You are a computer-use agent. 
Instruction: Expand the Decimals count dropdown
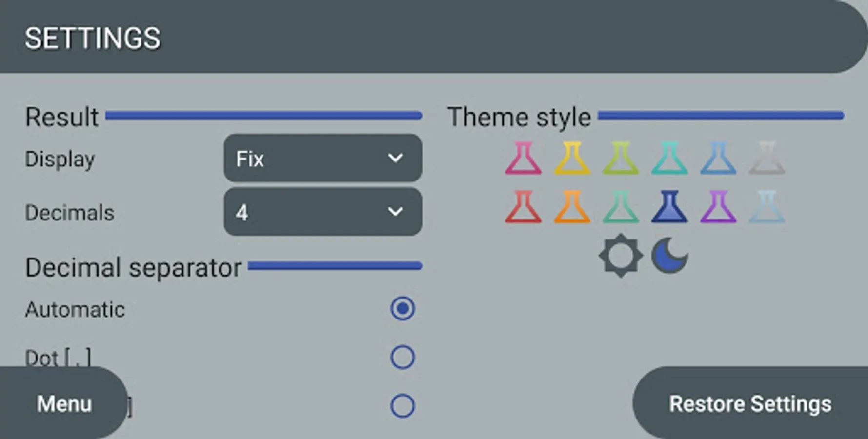[323, 212]
